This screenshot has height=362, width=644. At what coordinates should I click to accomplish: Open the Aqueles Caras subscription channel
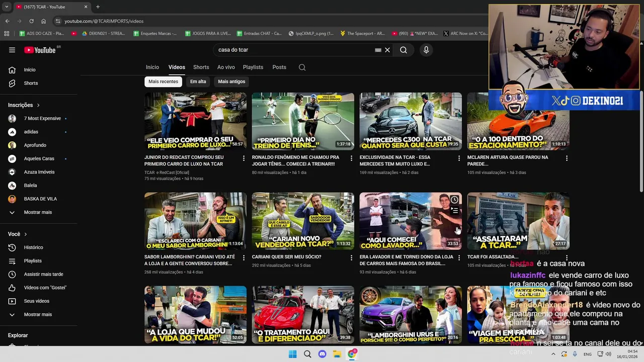click(x=39, y=159)
